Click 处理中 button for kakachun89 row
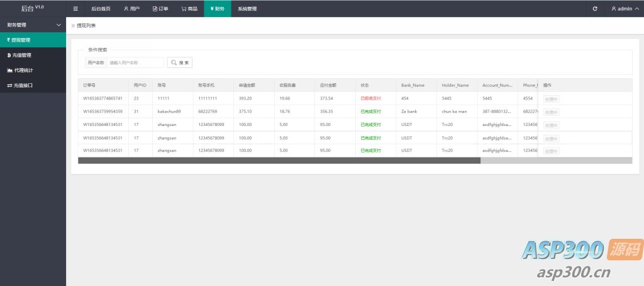This screenshot has width=644, height=286. (x=551, y=112)
